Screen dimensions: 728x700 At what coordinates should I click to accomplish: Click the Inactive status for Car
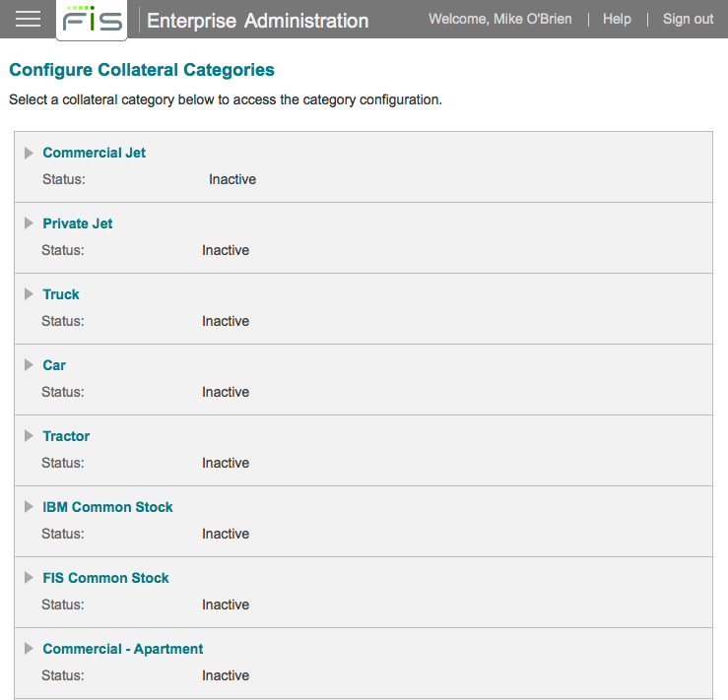click(x=226, y=393)
